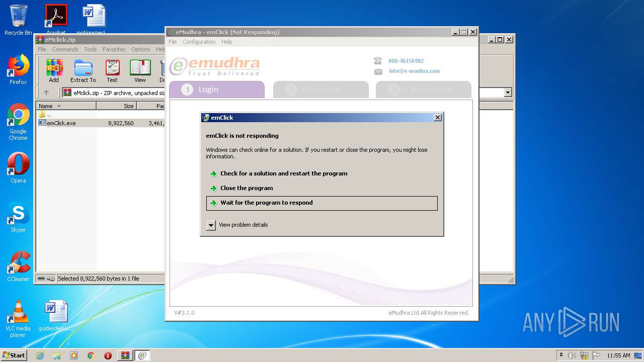Sort WinRAR list by Size column
This screenshot has height=362, width=644.
[x=116, y=106]
